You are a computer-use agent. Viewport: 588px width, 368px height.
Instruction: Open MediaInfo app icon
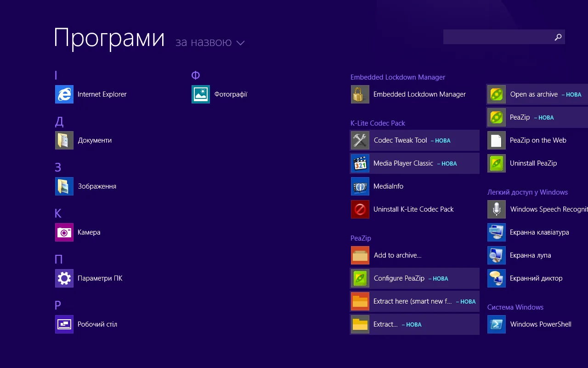(x=360, y=186)
